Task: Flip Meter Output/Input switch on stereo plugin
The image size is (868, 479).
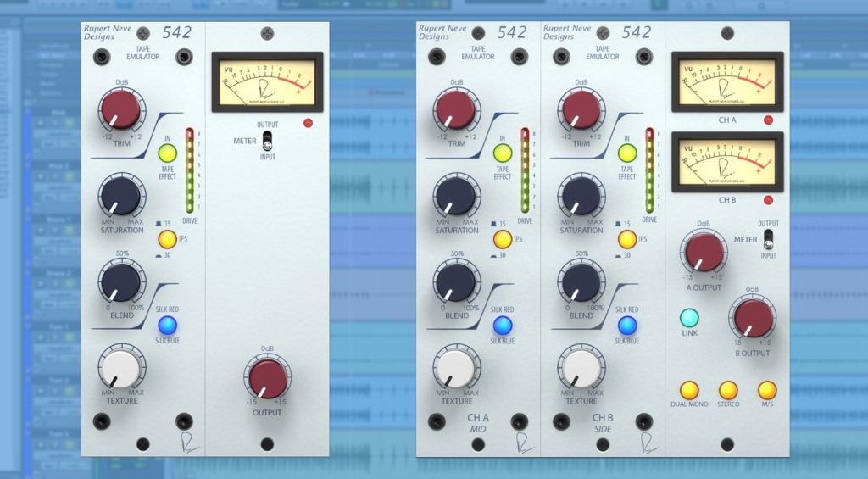Action: (x=768, y=240)
